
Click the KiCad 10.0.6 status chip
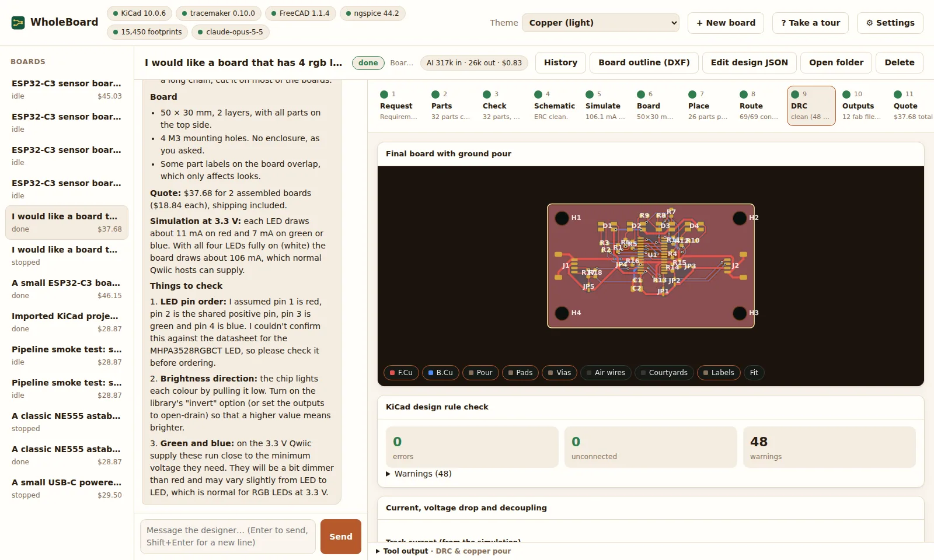(x=138, y=13)
